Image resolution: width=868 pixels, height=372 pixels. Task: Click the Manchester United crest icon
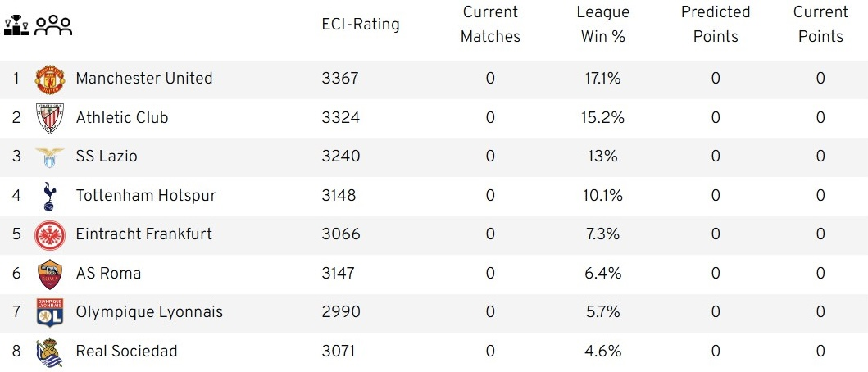(x=49, y=79)
